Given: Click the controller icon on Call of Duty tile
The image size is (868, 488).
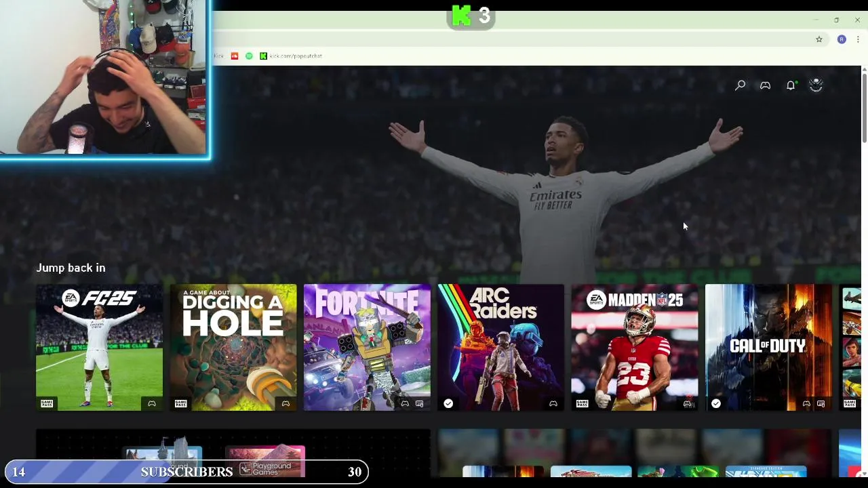Looking at the screenshot, I should click(806, 404).
